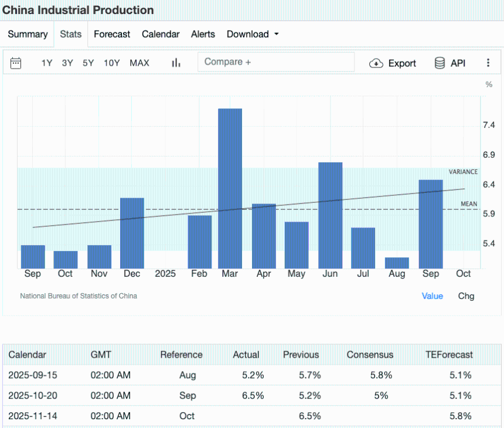Select the 1Y time range
504x428 pixels.
(47, 63)
